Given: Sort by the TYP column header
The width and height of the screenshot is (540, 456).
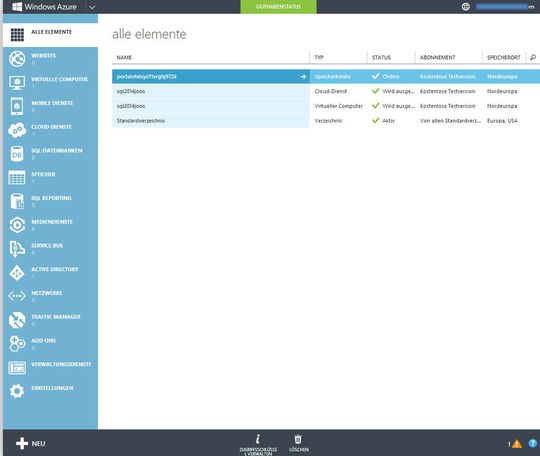Looking at the screenshot, I should (x=319, y=58).
